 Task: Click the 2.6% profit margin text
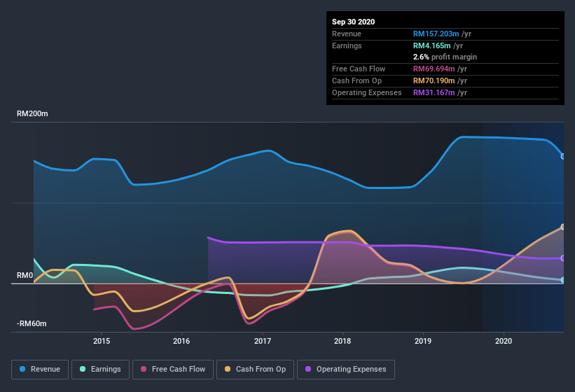pyautogui.click(x=445, y=57)
